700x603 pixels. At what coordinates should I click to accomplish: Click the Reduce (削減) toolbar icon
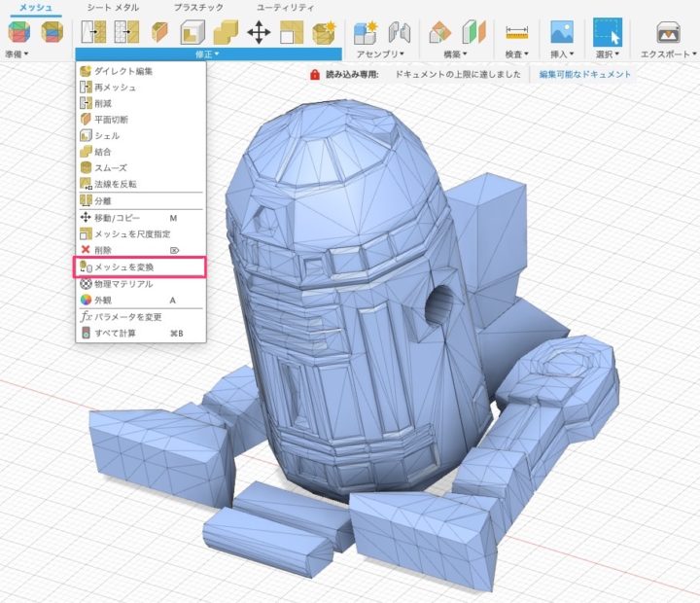[125, 32]
